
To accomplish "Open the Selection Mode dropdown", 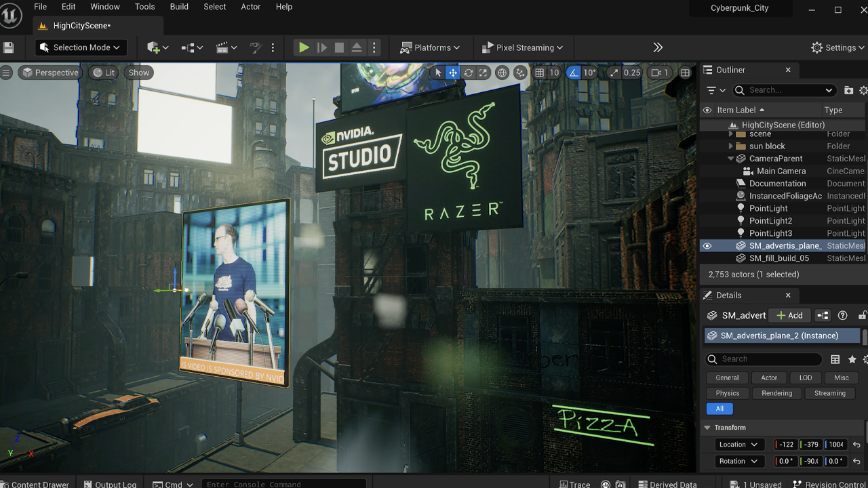I will [79, 47].
